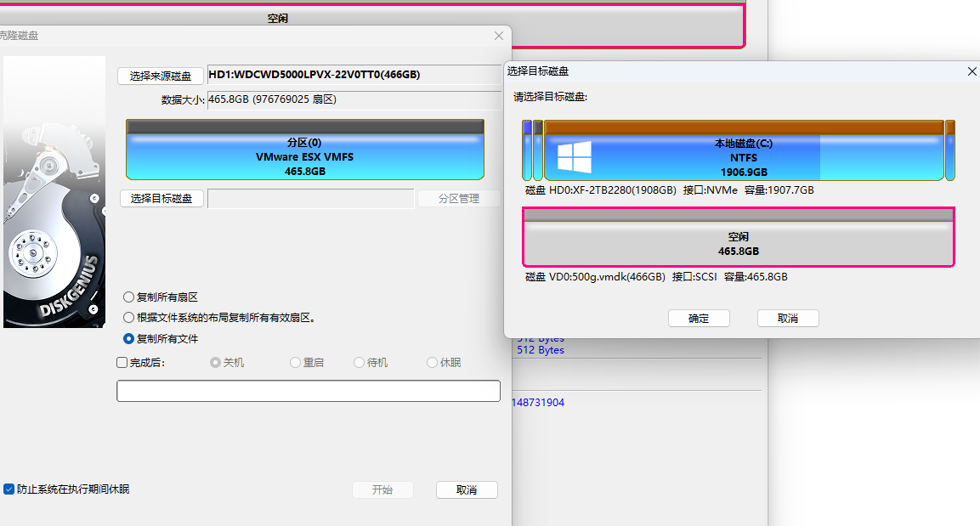Click the Windows logo on the C: partition

point(575,157)
